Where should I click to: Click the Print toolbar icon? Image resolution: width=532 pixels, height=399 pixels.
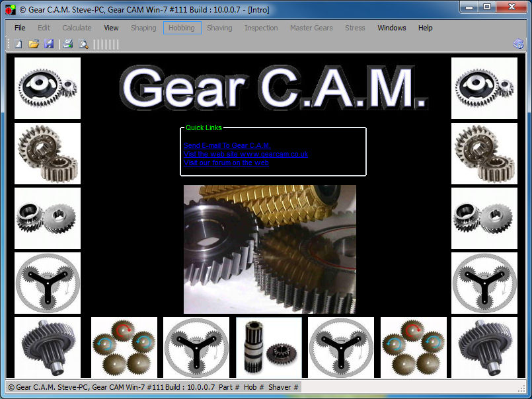click(x=68, y=44)
